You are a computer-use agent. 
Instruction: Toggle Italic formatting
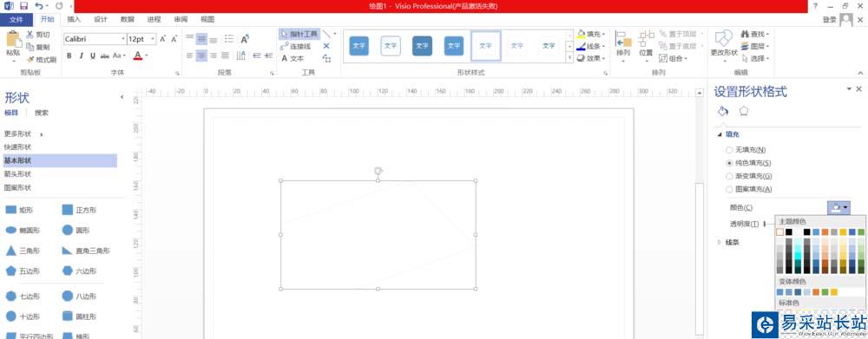pyautogui.click(x=81, y=55)
